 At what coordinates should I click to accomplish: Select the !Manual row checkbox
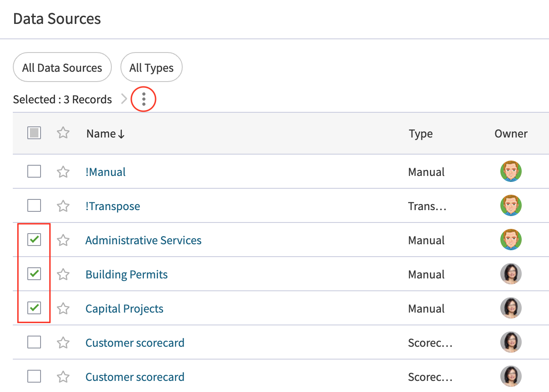pos(34,171)
